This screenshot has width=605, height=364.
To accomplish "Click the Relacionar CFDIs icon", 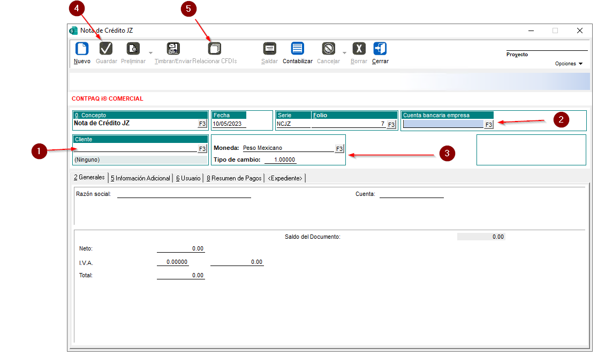I will pyautogui.click(x=215, y=49).
